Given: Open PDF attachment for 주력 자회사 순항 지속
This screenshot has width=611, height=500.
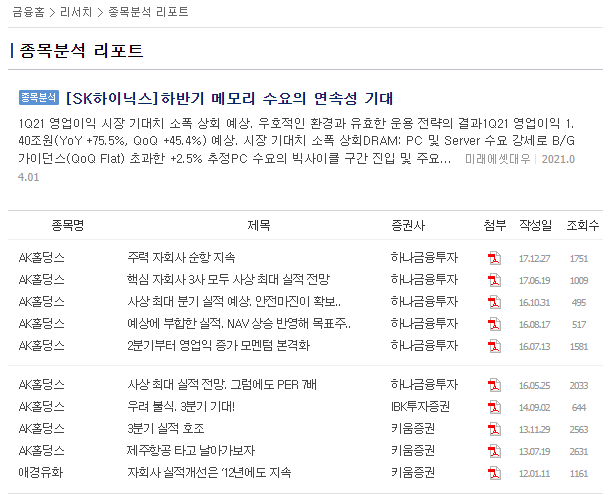Looking at the screenshot, I should point(494,258).
